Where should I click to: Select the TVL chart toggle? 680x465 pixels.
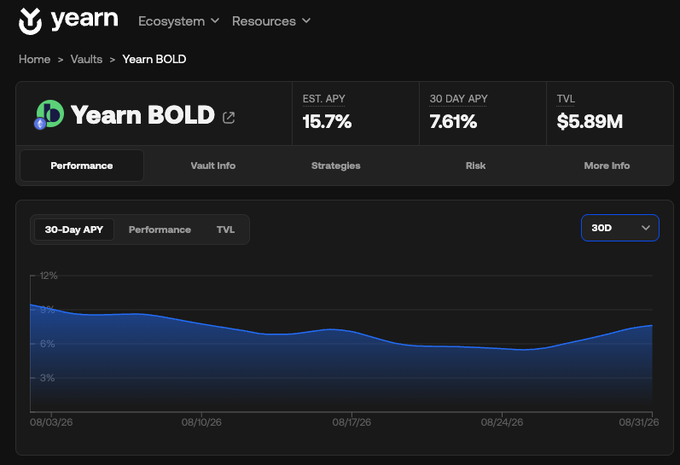coord(226,229)
